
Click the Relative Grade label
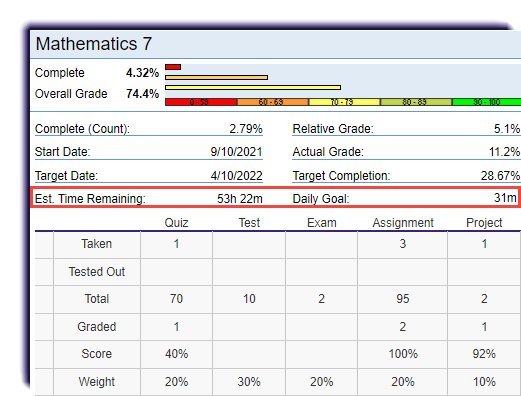333,129
